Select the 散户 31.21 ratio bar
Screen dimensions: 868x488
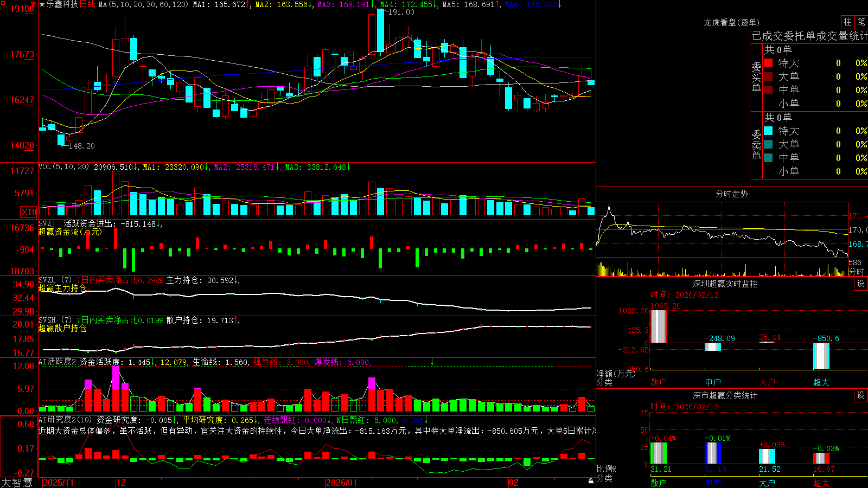point(658,453)
